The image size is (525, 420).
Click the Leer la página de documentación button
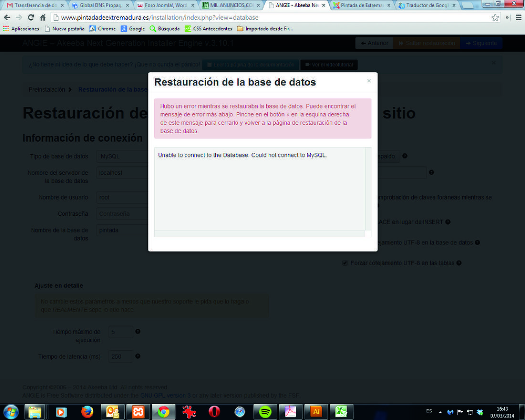tap(251, 64)
